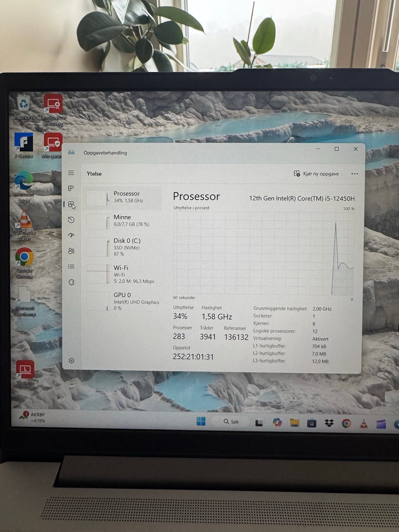
Task: Open Dropbox from the taskbar
Action: [x=329, y=424]
